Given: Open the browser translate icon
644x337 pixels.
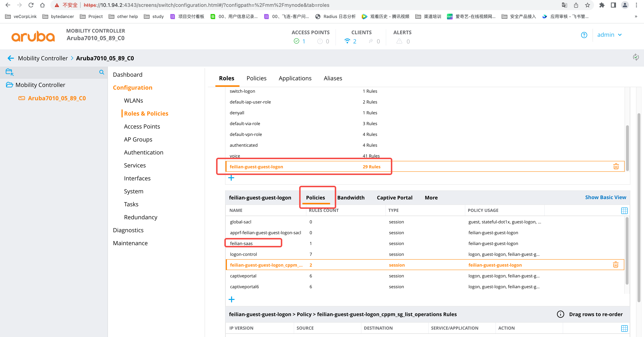Looking at the screenshot, I should pos(565,5).
